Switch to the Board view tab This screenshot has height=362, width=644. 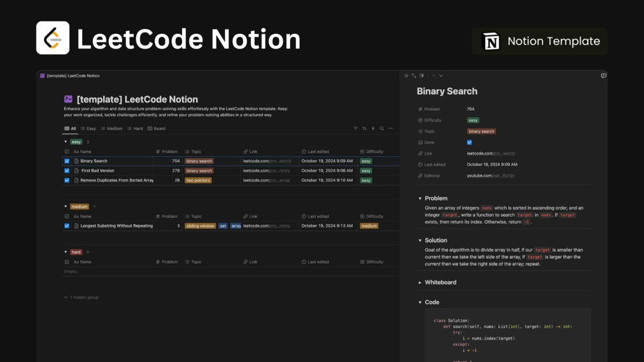click(x=156, y=129)
